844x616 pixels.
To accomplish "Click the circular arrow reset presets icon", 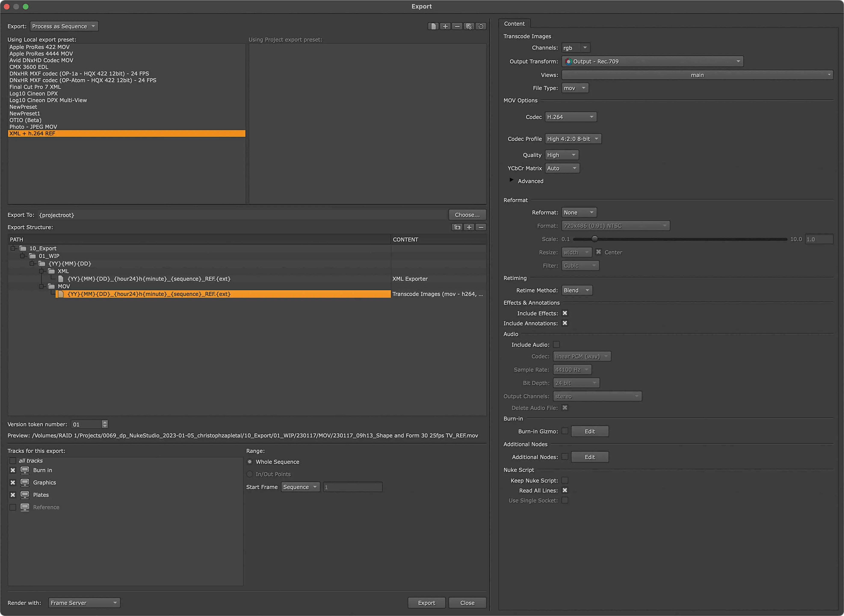I will [x=481, y=26].
